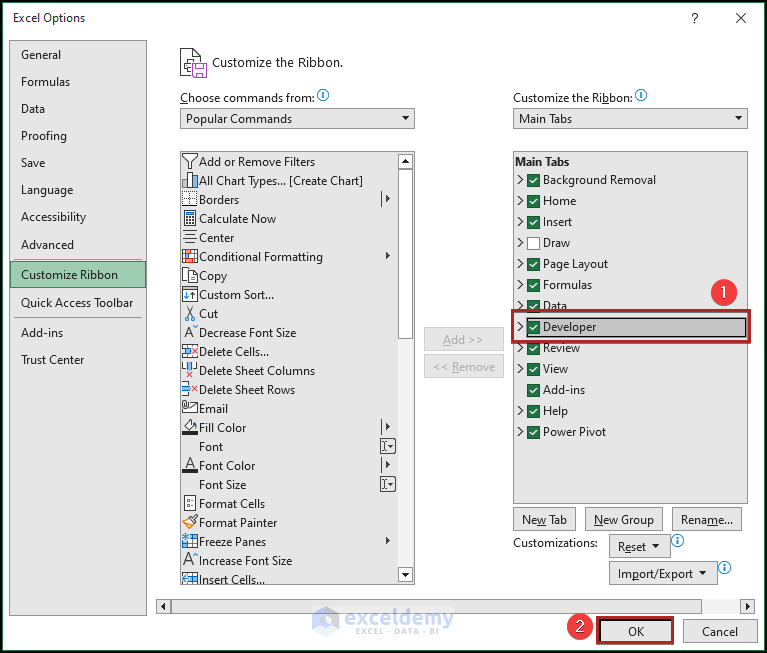This screenshot has height=653, width=767.
Task: Click the New Tab button
Action: point(544,519)
